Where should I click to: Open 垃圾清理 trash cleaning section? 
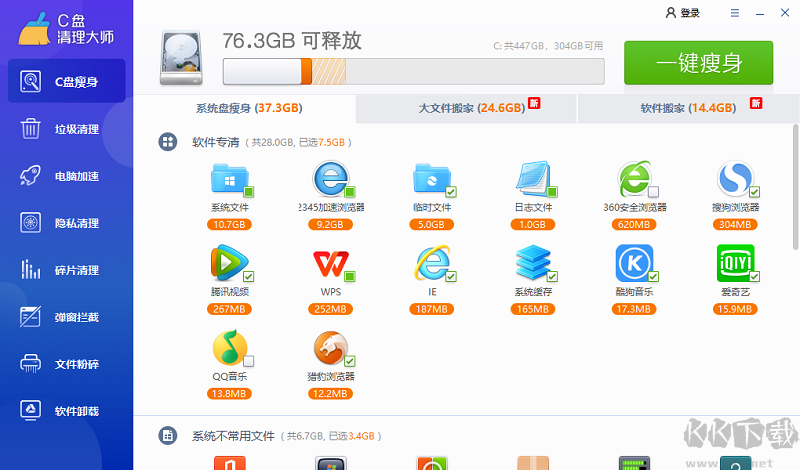[x=66, y=129]
